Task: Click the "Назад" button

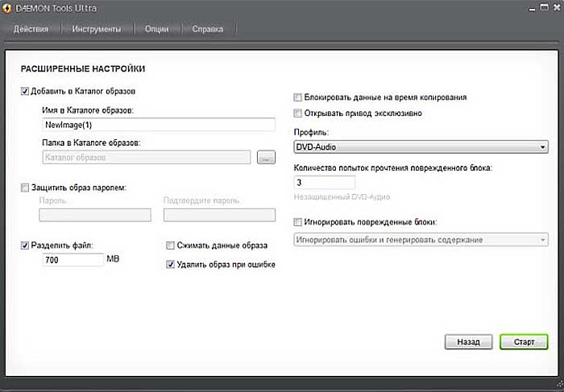Action: [468, 342]
